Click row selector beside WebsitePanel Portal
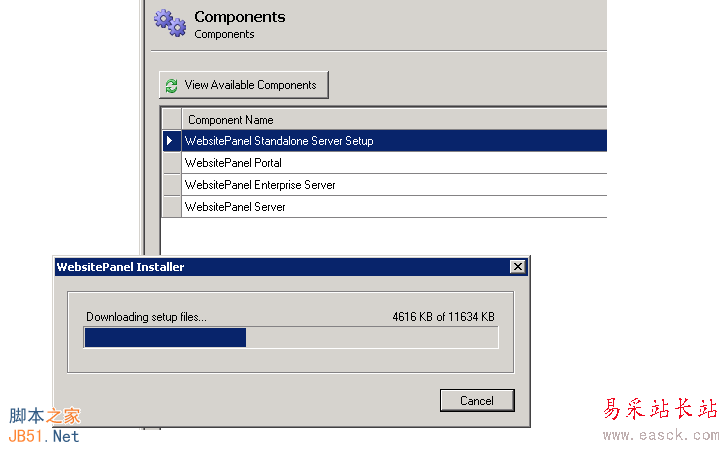This screenshot has width=720, height=450. pyautogui.click(x=171, y=163)
